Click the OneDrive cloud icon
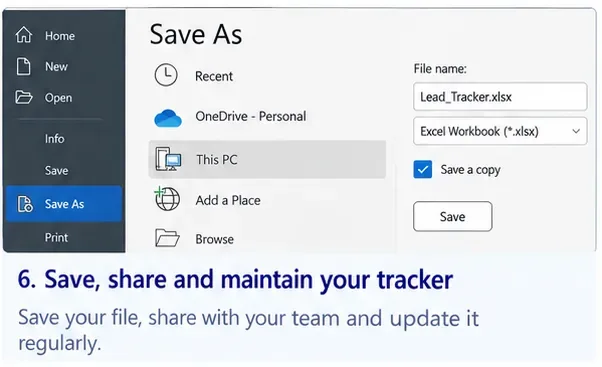This screenshot has width=602, height=367. click(168, 118)
